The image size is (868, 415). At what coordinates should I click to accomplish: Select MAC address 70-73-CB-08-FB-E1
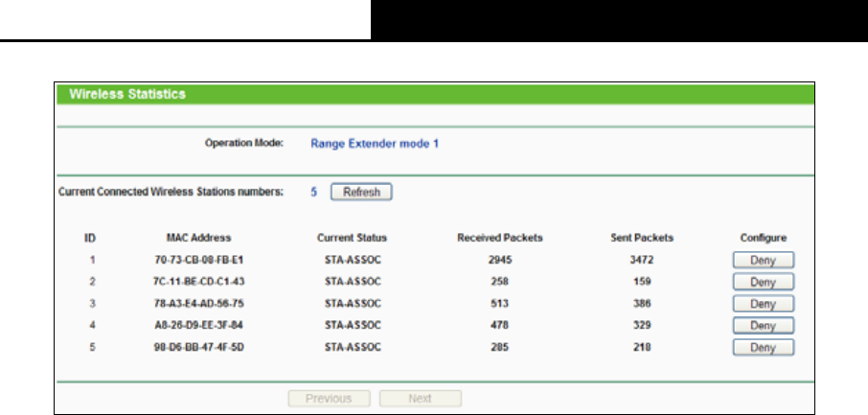199,260
